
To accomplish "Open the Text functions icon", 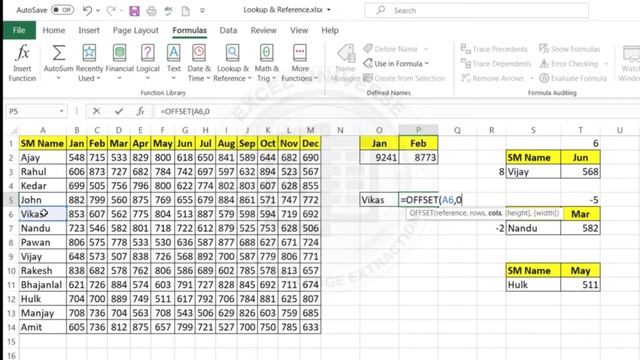I will [x=173, y=53].
